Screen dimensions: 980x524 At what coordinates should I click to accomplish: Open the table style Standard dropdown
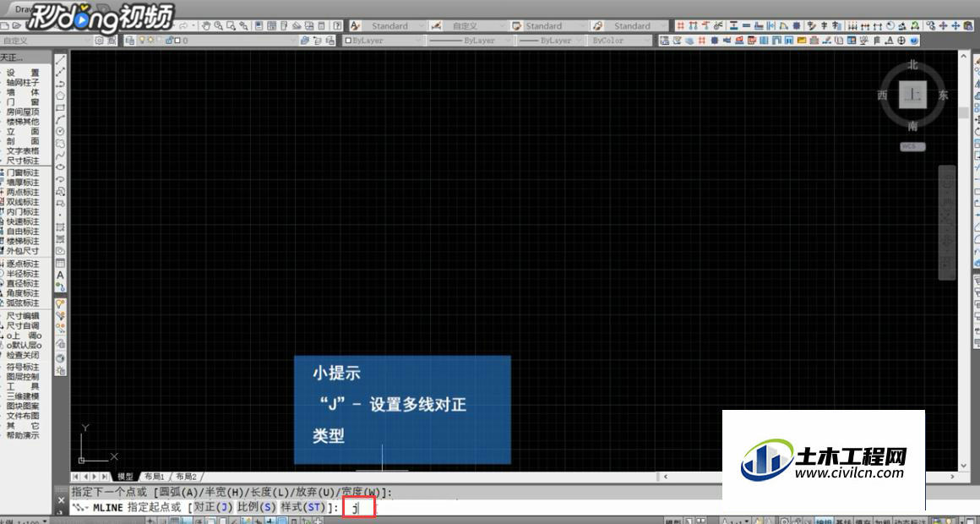(x=555, y=25)
